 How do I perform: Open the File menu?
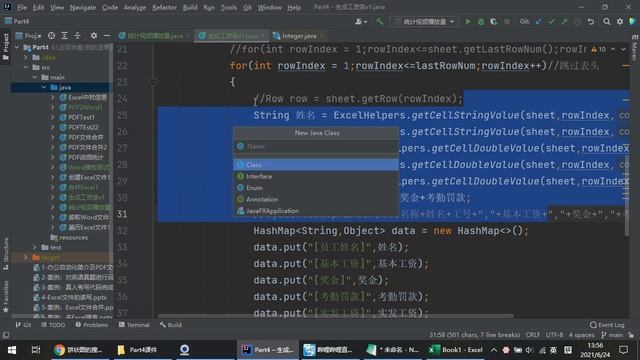click(x=22, y=7)
